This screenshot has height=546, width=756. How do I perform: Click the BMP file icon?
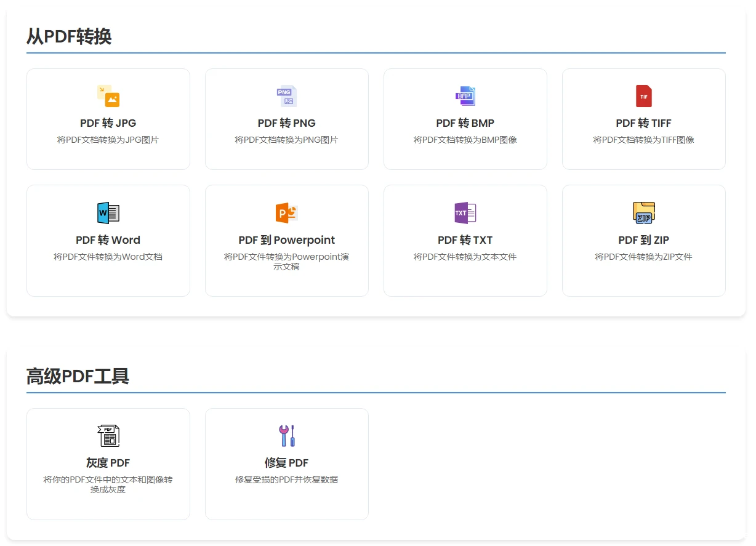[x=465, y=96]
